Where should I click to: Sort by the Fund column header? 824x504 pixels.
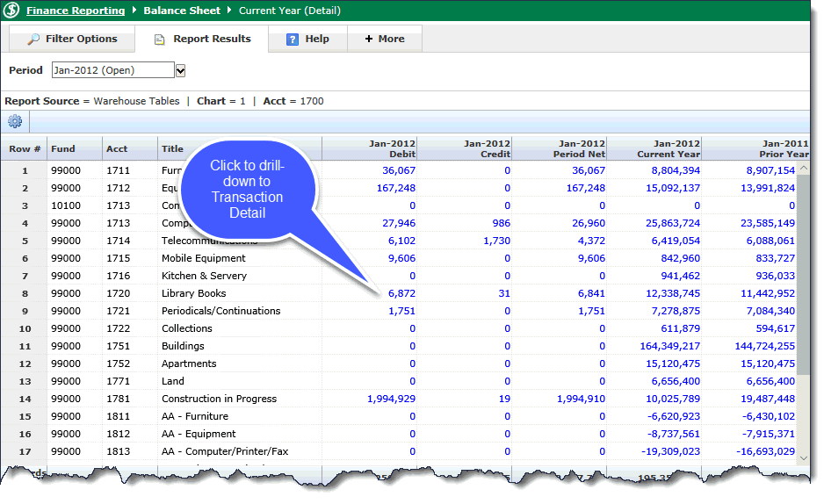tap(63, 148)
